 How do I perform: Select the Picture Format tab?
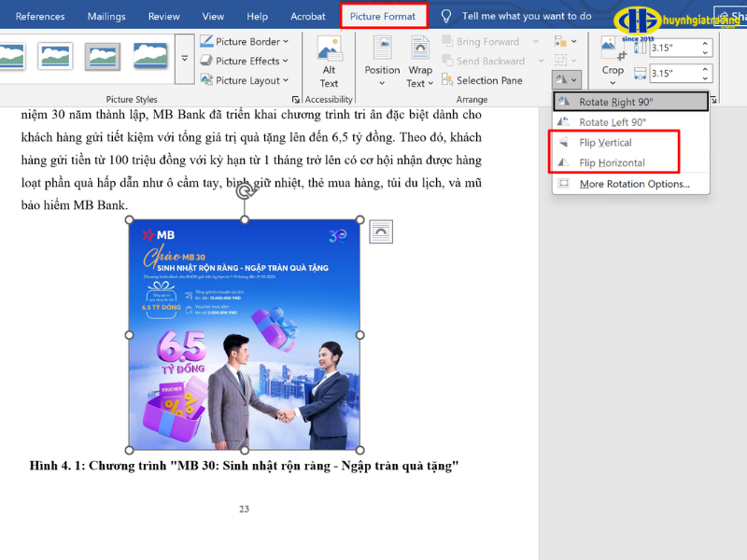pyautogui.click(x=383, y=16)
